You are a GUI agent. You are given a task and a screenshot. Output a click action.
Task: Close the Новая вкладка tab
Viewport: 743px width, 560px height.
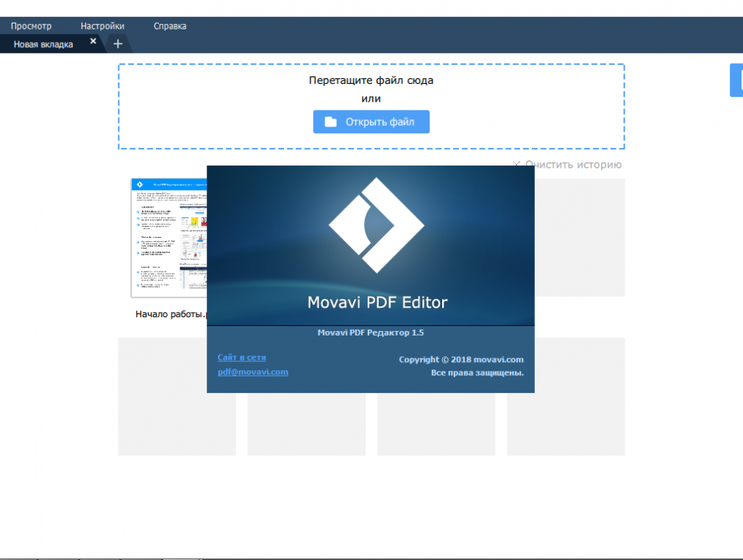[x=93, y=41]
